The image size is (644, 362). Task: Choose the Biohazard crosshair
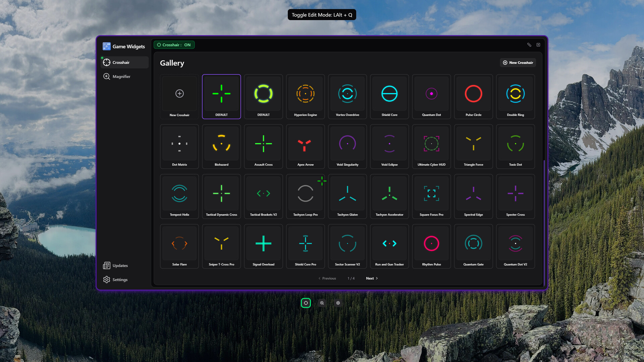221,146
